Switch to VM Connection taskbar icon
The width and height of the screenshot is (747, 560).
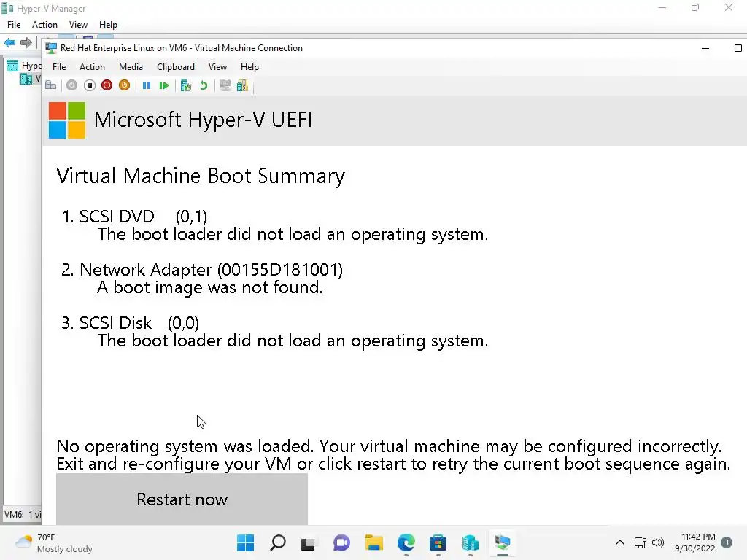point(503,542)
